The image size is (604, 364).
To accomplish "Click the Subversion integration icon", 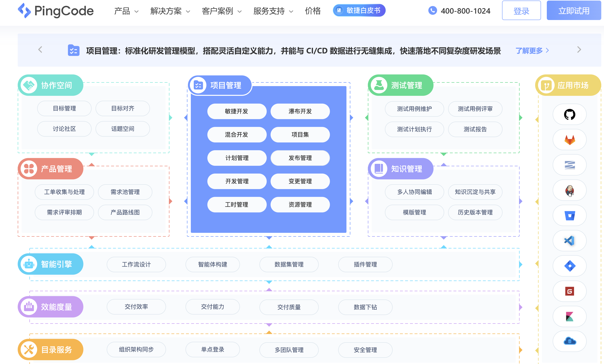I will click(x=569, y=165).
